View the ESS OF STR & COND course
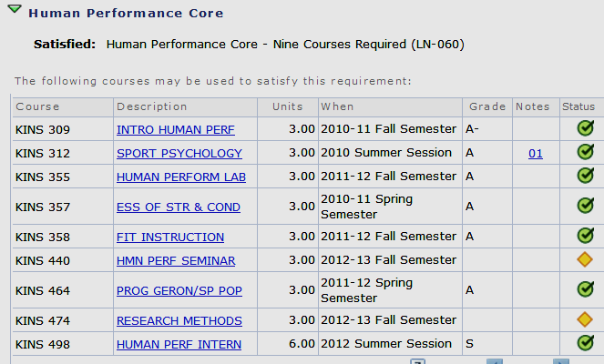Screen dimensions: 604x364 tap(179, 207)
